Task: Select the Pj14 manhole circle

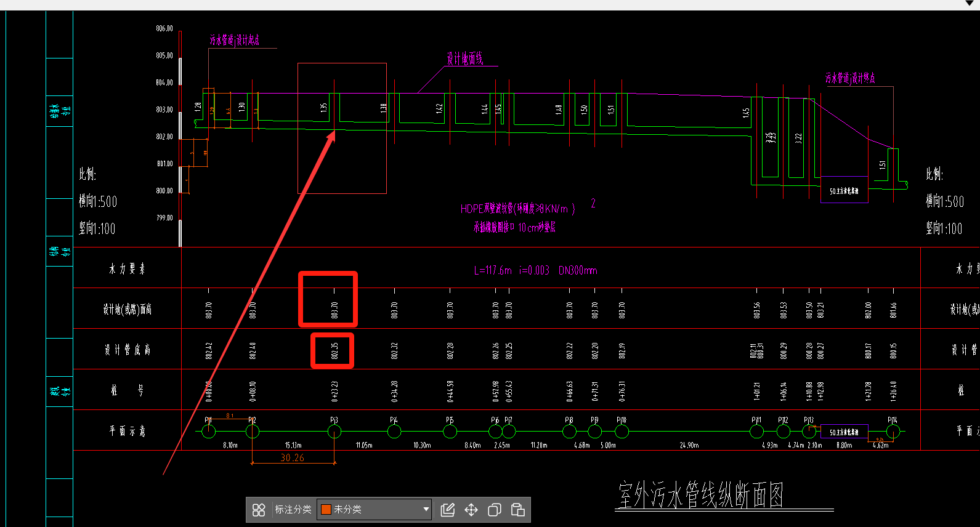Action: click(x=893, y=431)
